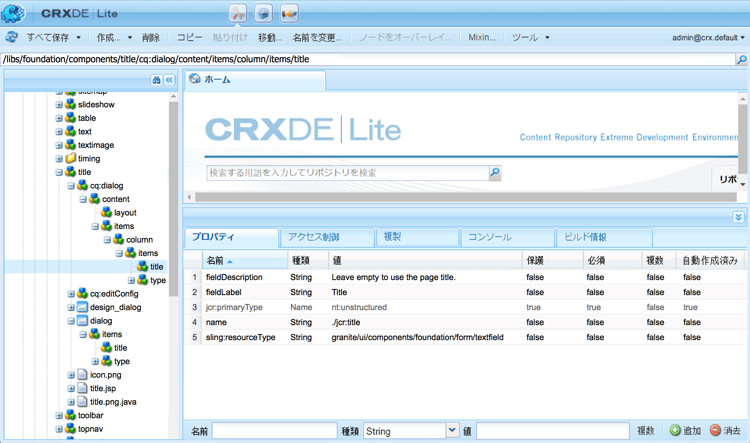This screenshot has height=443, width=750.
Task: Click the icon.png file icon
Action: (82, 375)
